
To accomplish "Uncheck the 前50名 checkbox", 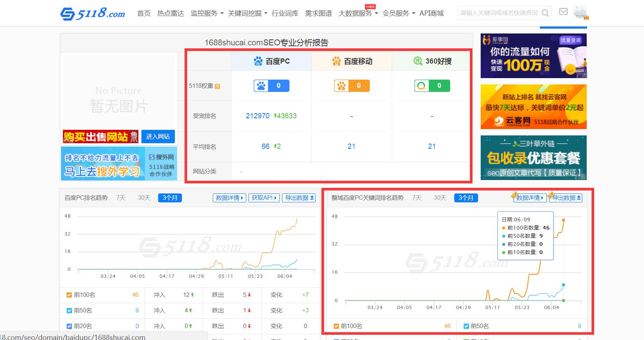I will coord(69,310).
